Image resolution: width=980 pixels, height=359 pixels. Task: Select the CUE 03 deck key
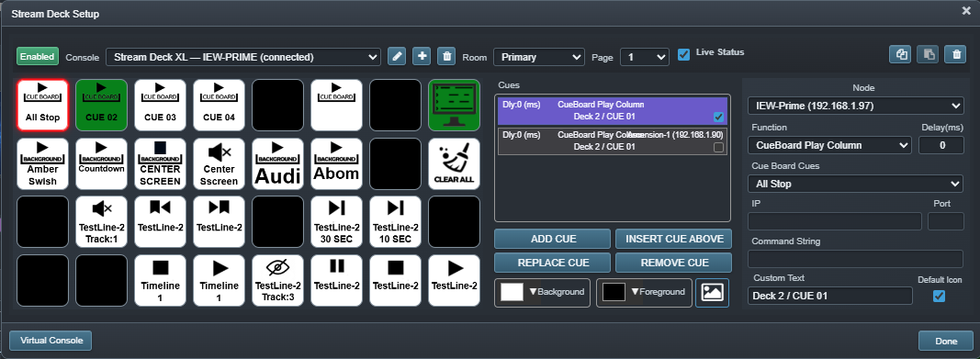tap(160, 105)
